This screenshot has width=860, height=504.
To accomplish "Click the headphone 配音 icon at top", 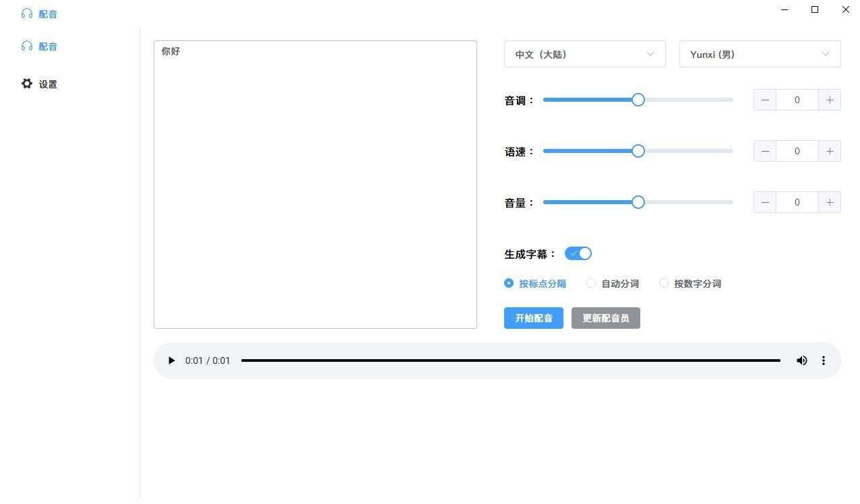I will [x=27, y=13].
